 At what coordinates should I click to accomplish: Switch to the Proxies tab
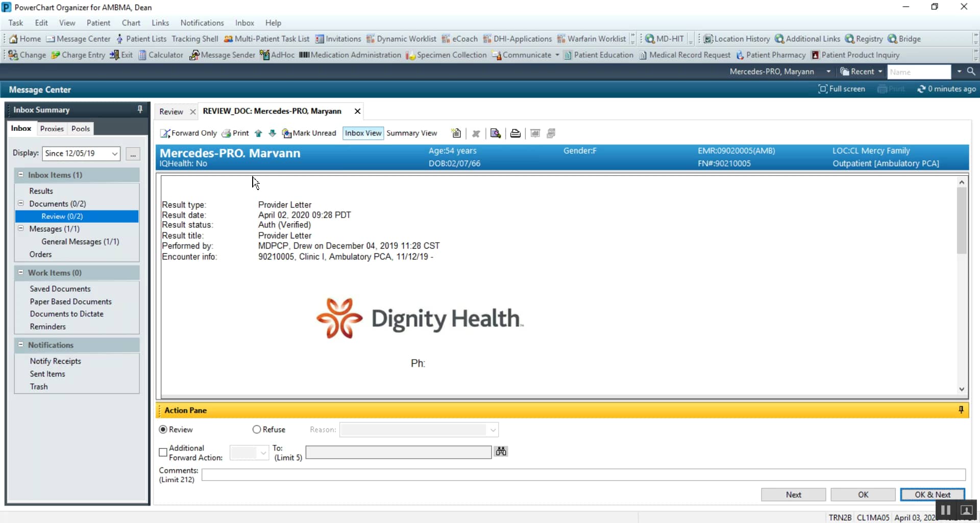point(52,129)
